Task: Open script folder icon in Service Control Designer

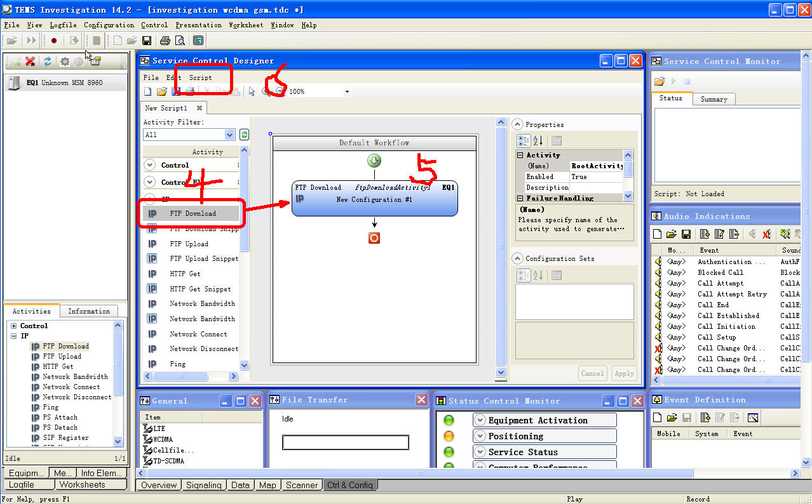Action: [x=162, y=91]
